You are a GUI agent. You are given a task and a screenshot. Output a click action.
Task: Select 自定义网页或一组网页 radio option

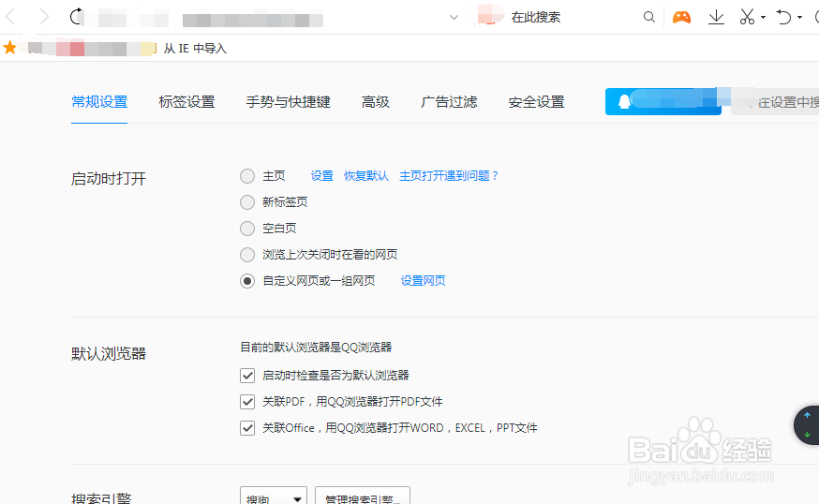247,281
